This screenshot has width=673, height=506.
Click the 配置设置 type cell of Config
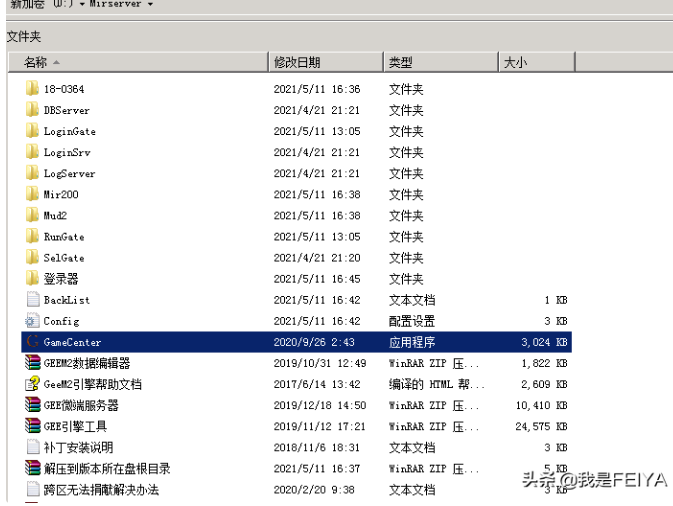point(412,321)
